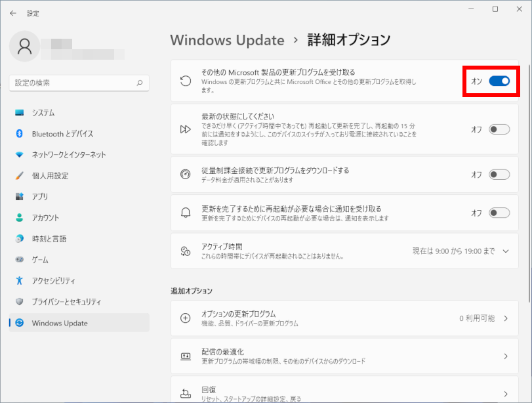This screenshot has height=403, width=532.
Task: Click the プライバシーとセキュリティ shield icon
Action: point(19,302)
